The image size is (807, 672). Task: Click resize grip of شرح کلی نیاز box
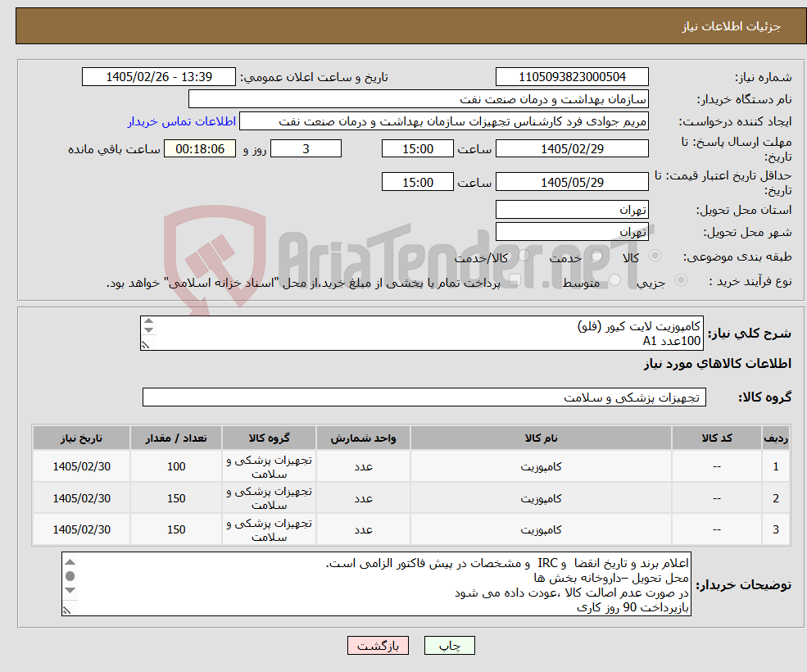click(146, 345)
